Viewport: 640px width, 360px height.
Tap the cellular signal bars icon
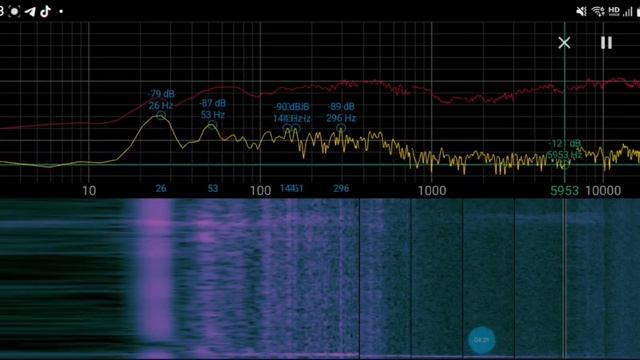pyautogui.click(x=628, y=11)
